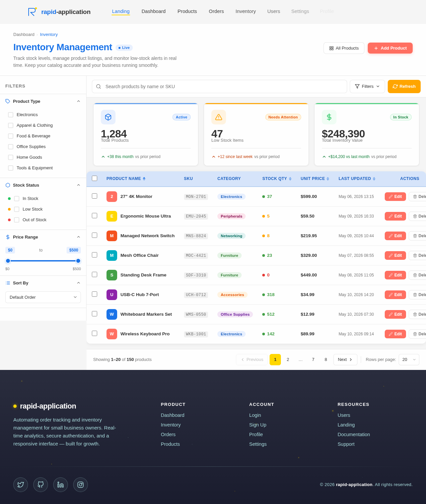Open the Instagram social link in footer
The image size is (426, 504).
tap(81, 485)
